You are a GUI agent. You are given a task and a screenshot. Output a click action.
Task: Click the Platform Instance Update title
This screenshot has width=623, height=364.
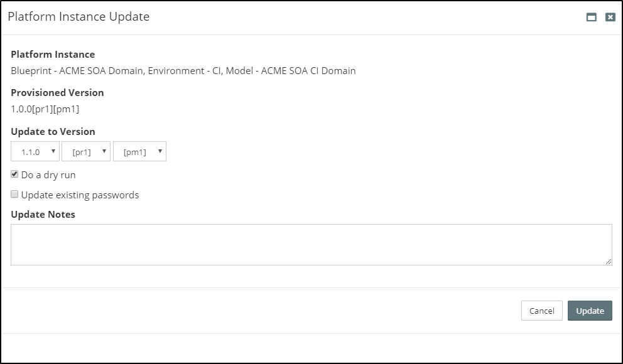[79, 17]
